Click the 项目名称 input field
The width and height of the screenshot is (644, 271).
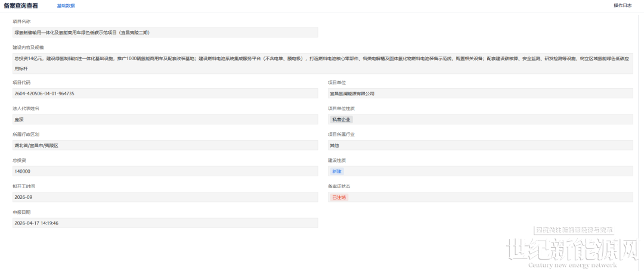click(x=165, y=32)
